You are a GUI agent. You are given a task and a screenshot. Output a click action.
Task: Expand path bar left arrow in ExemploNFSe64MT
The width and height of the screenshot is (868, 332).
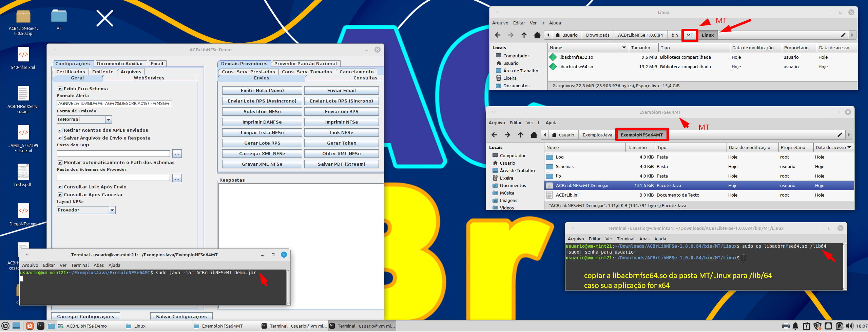(x=545, y=135)
